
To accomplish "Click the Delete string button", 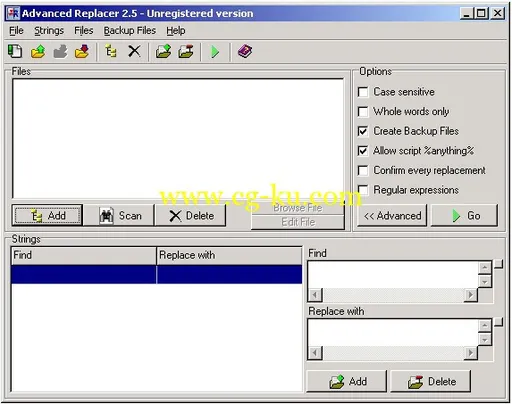I will pos(431,381).
